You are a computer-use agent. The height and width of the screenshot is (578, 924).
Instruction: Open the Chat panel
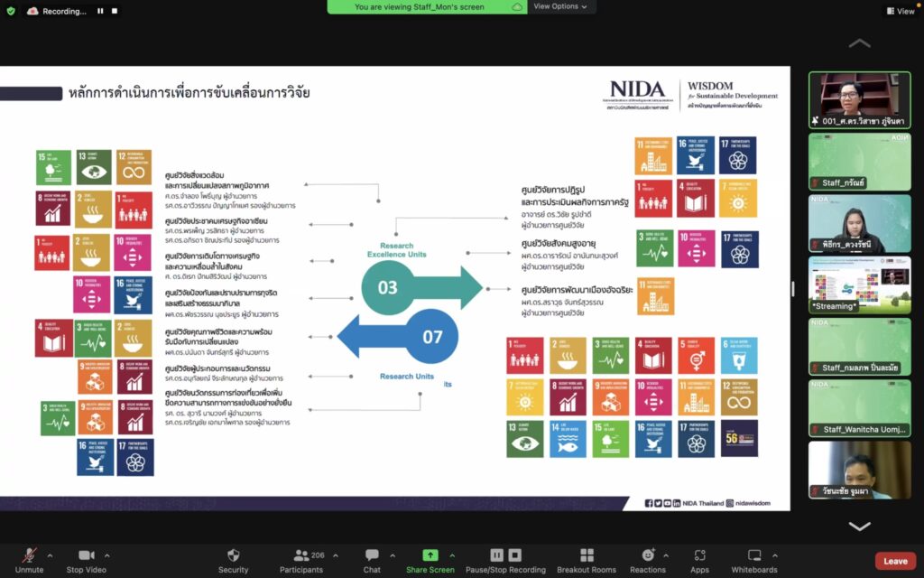(x=372, y=555)
